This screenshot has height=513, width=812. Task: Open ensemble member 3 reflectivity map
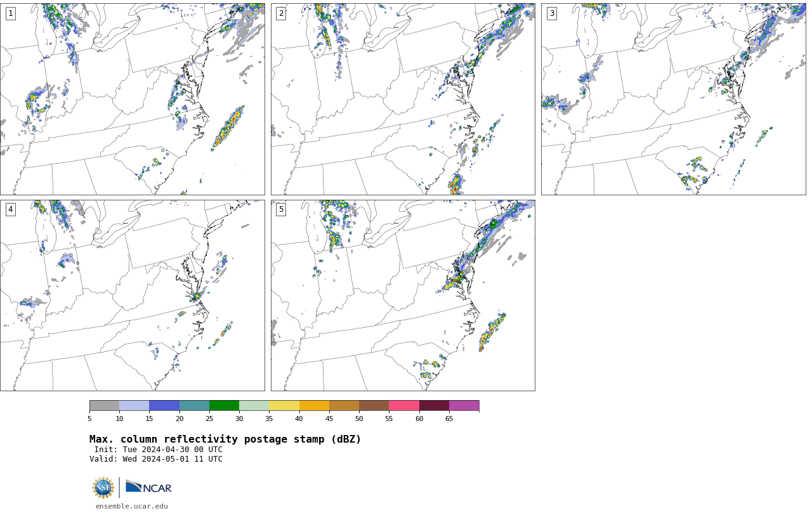[x=673, y=99]
